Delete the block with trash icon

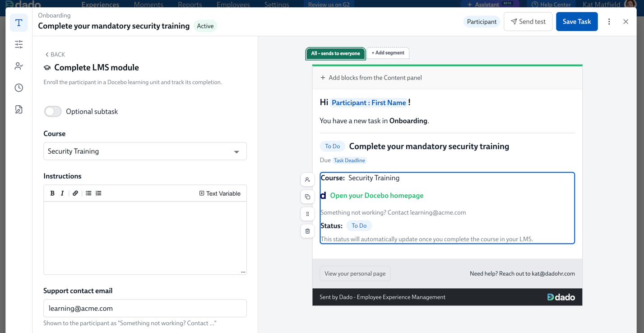tap(307, 231)
